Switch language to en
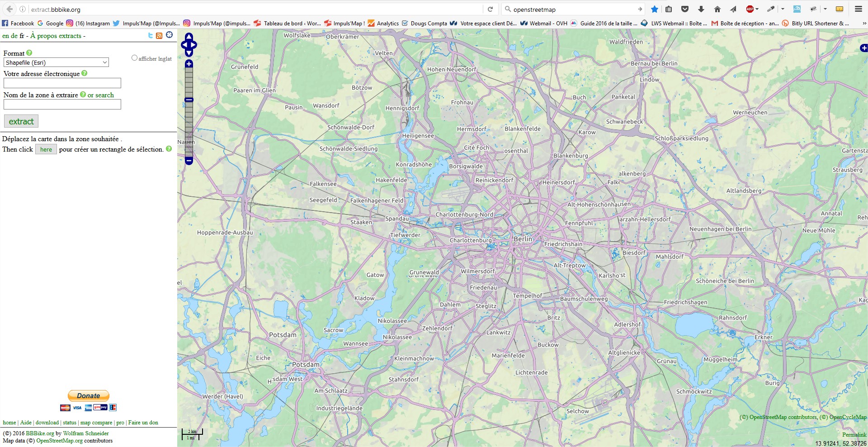Screen dimensions: 868x447 [x=5, y=36]
